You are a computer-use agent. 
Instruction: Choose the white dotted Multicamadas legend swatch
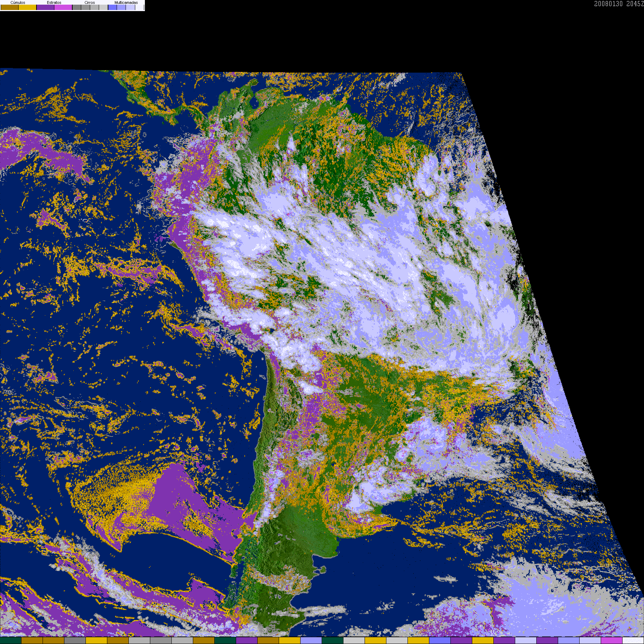click(x=140, y=7)
